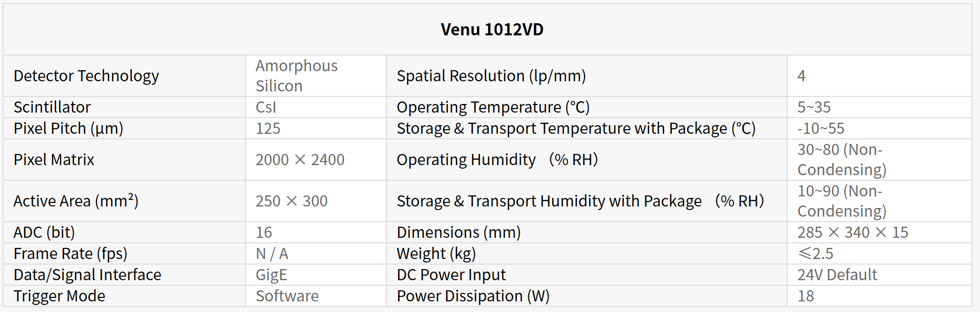Viewport: 980px width, 312px height.
Task: Click the Venu 1012VD table title
Action: point(492,30)
